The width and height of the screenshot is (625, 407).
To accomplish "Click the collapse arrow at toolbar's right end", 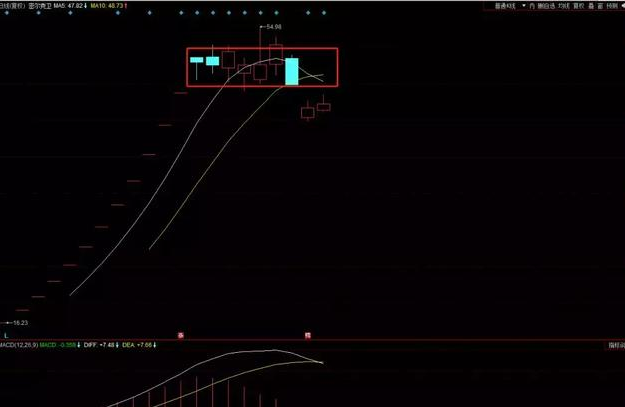I will point(623,6).
